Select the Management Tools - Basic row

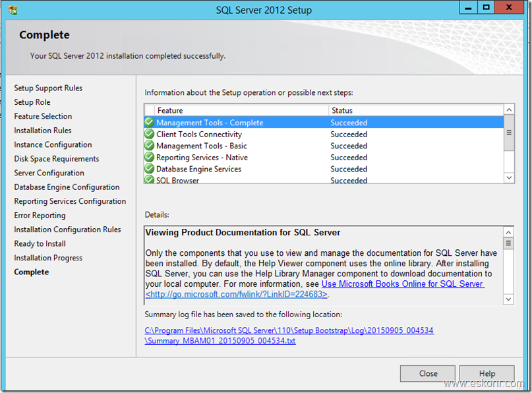coord(324,146)
